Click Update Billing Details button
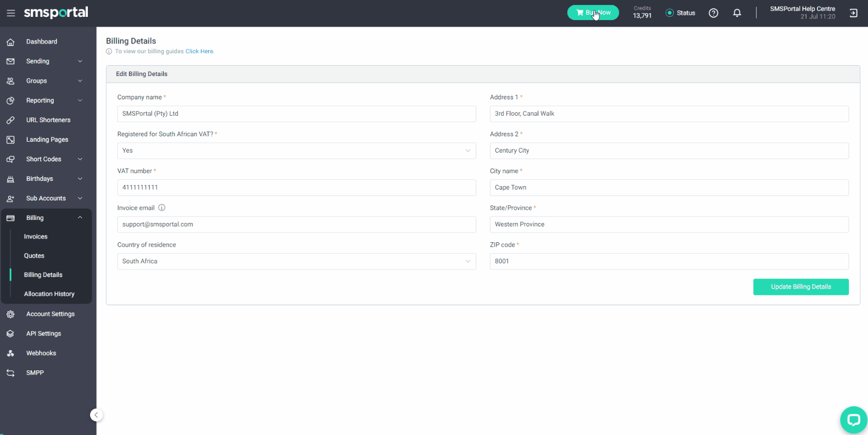868x435 pixels. pyautogui.click(x=801, y=287)
